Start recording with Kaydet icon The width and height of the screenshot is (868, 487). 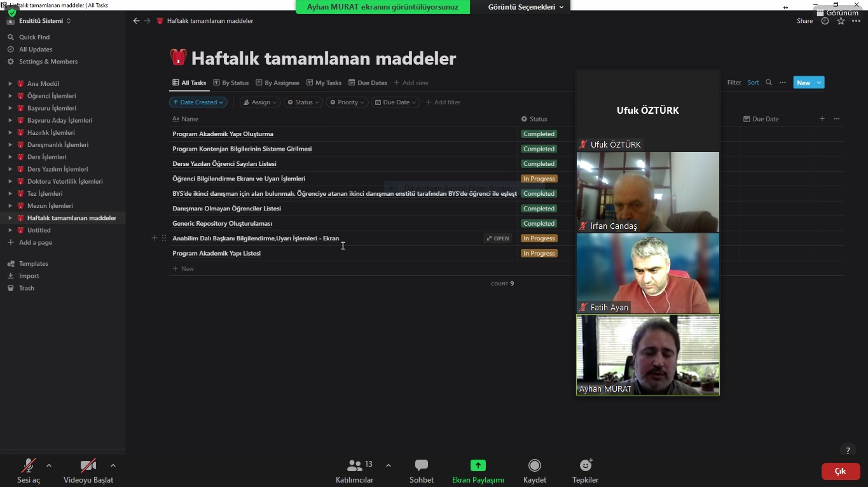535,465
